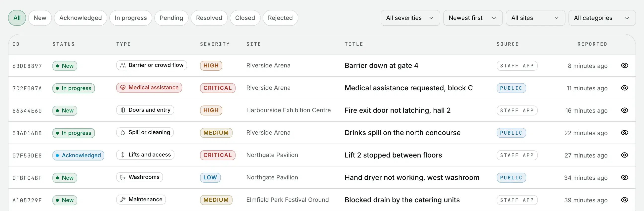Click Elmfield Park Festival Ground site
This screenshot has width=644, height=211.
287,200
